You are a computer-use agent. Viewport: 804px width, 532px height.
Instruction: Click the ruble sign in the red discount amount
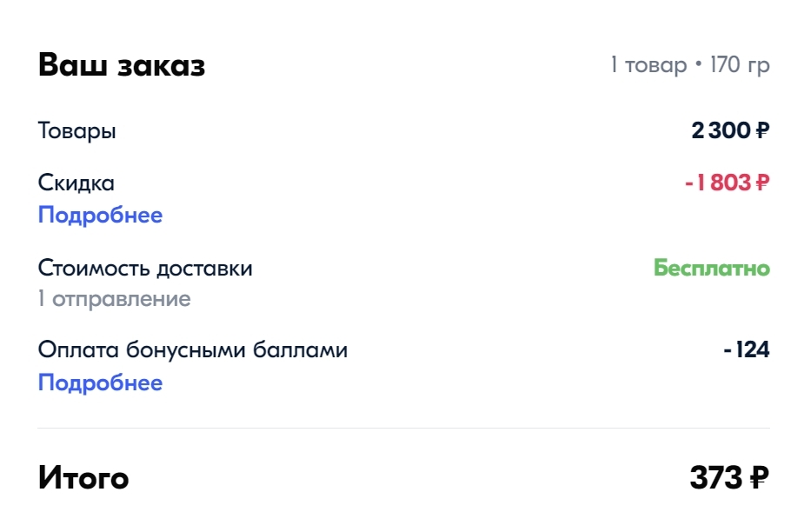click(x=762, y=183)
